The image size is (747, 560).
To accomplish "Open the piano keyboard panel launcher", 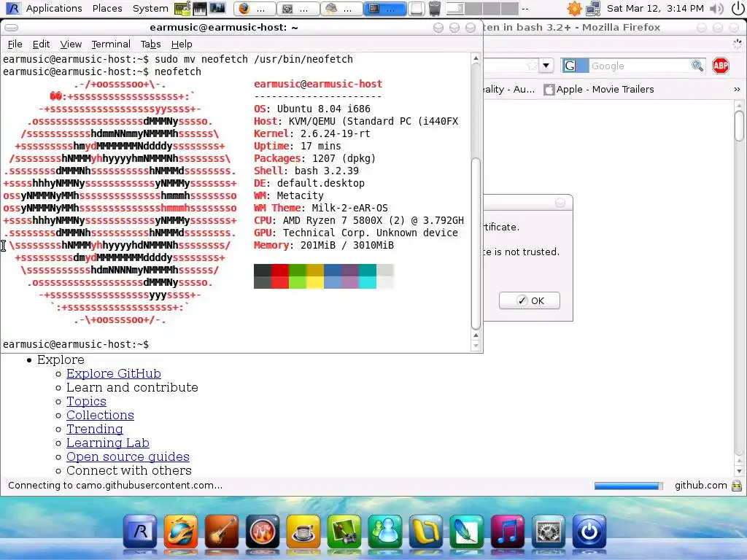I will pos(200,8).
